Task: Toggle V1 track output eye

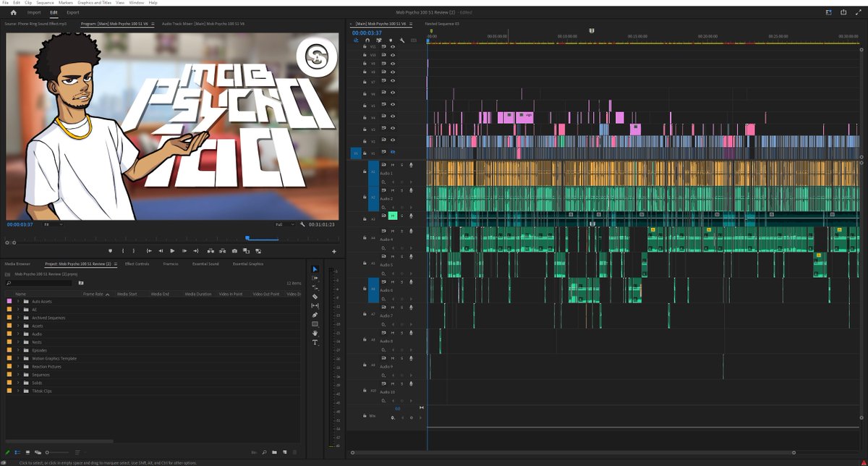Action: tap(393, 153)
